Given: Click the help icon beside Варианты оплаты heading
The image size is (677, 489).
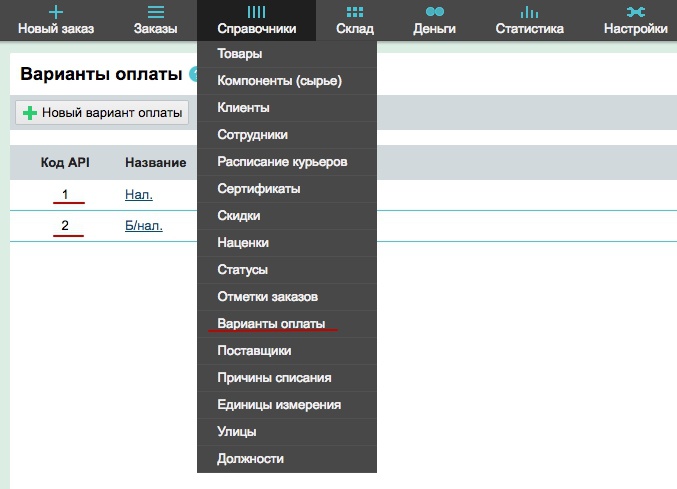Looking at the screenshot, I should [x=193, y=74].
